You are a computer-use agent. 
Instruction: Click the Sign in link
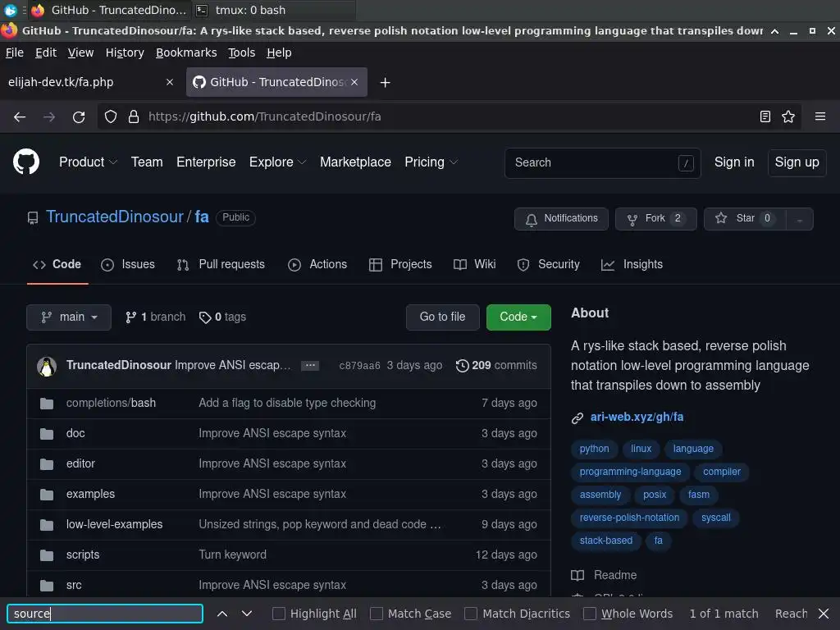pyautogui.click(x=734, y=162)
